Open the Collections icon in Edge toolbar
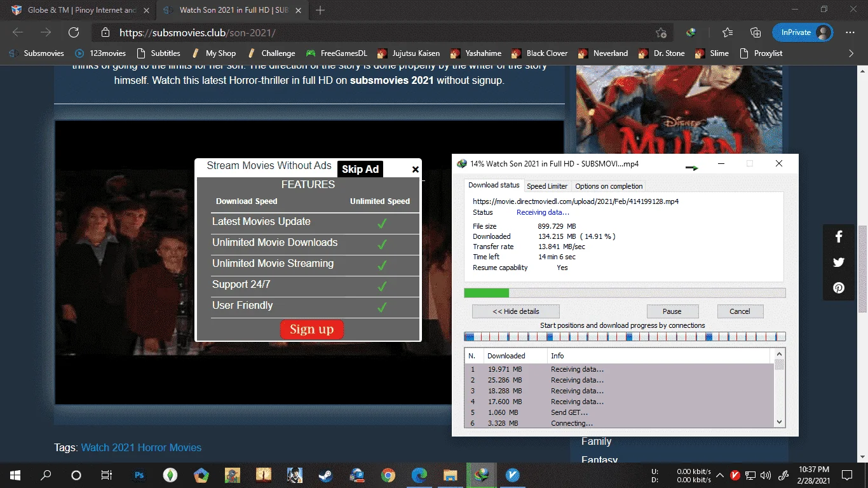Screen dimensions: 868x488 tap(756, 32)
